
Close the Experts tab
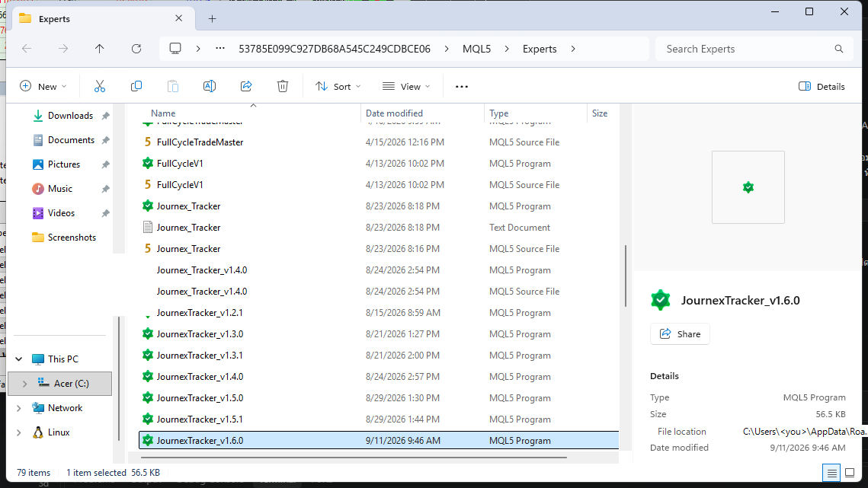179,18
